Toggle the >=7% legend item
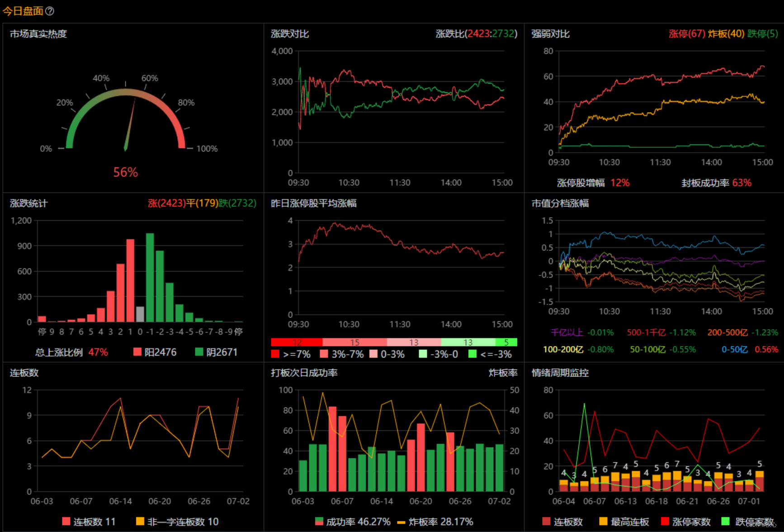The width and height of the screenshot is (784, 532). click(x=291, y=354)
